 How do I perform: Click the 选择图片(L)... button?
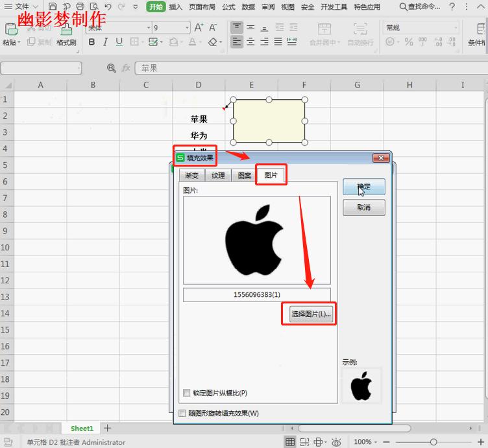[311, 314]
